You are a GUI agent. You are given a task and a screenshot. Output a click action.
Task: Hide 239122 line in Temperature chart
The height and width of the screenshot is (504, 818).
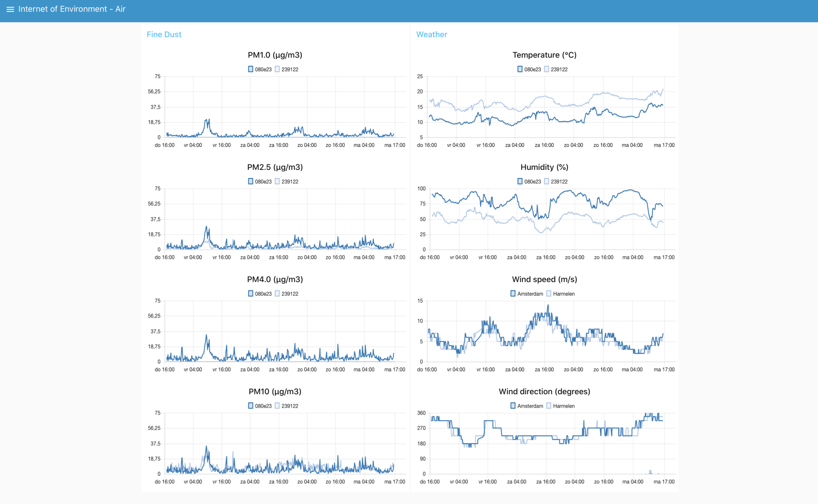click(556, 69)
